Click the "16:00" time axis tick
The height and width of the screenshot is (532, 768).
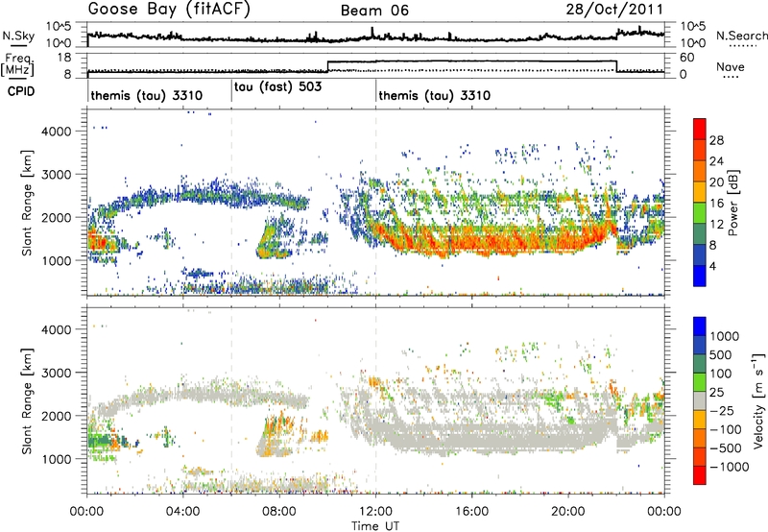coord(471,512)
